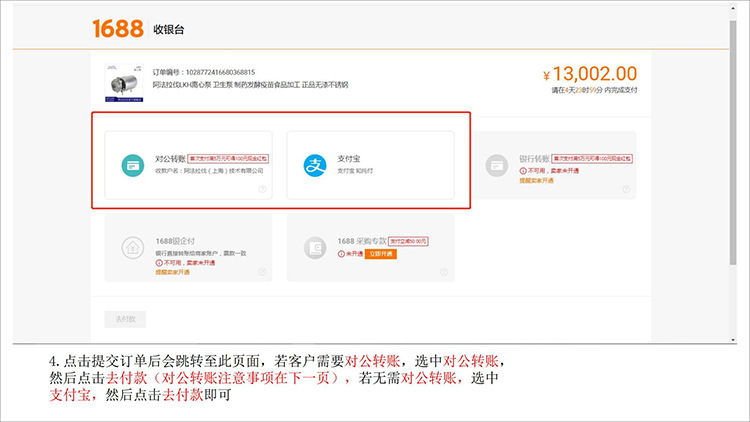750x422 pixels.
Task: Click the red promo badge beside 对公转账
Action: point(228,158)
